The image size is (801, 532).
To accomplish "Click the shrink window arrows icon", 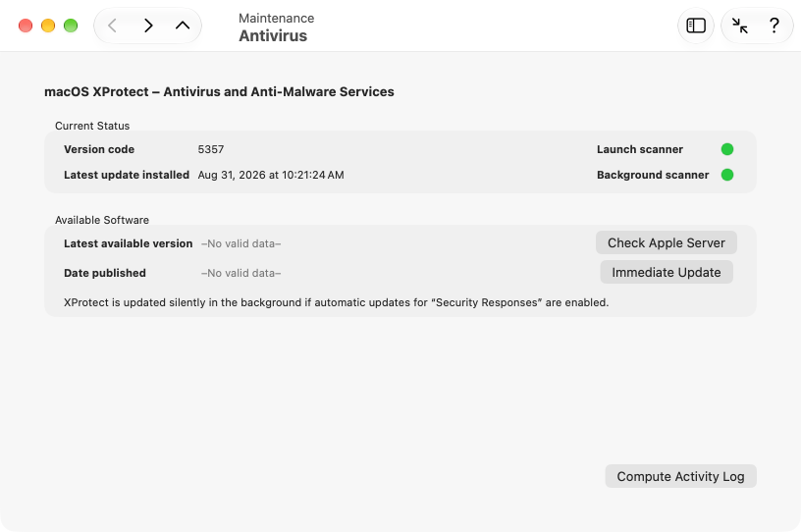I will pyautogui.click(x=740, y=26).
